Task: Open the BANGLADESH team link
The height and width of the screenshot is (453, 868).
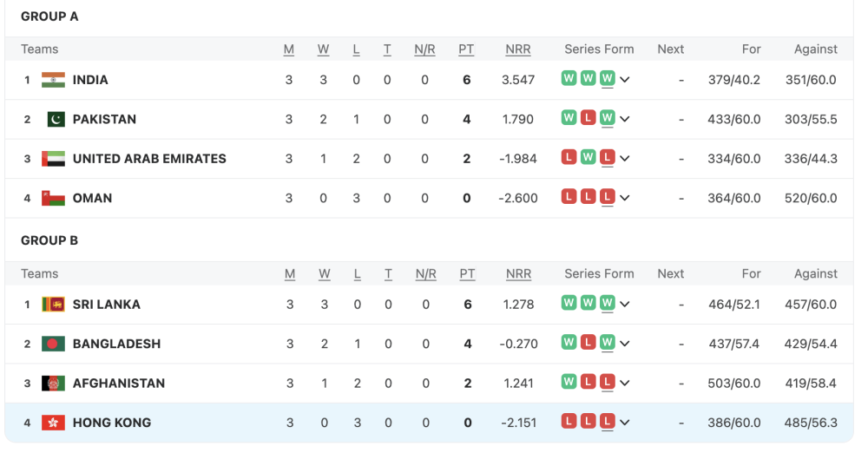Action: coord(116,344)
